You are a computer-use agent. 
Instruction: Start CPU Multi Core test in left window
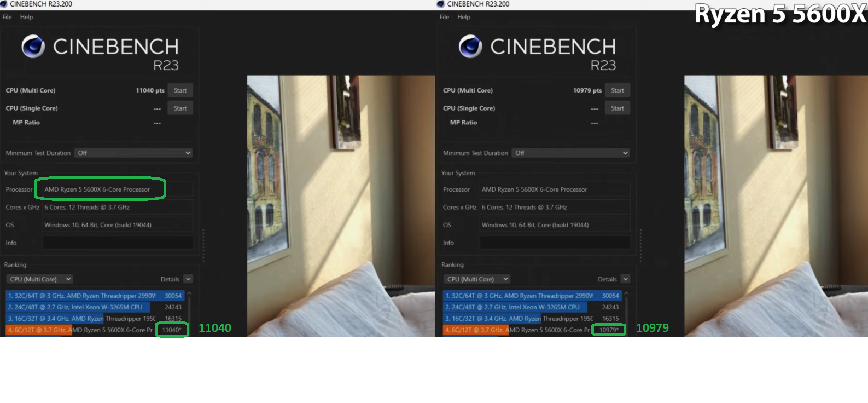[180, 90]
